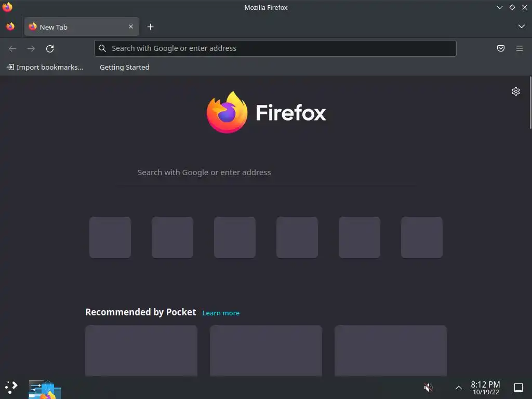This screenshot has width=532, height=399.
Task: Click the pinned apps icon in the taskbar
Action: [x=45, y=389]
